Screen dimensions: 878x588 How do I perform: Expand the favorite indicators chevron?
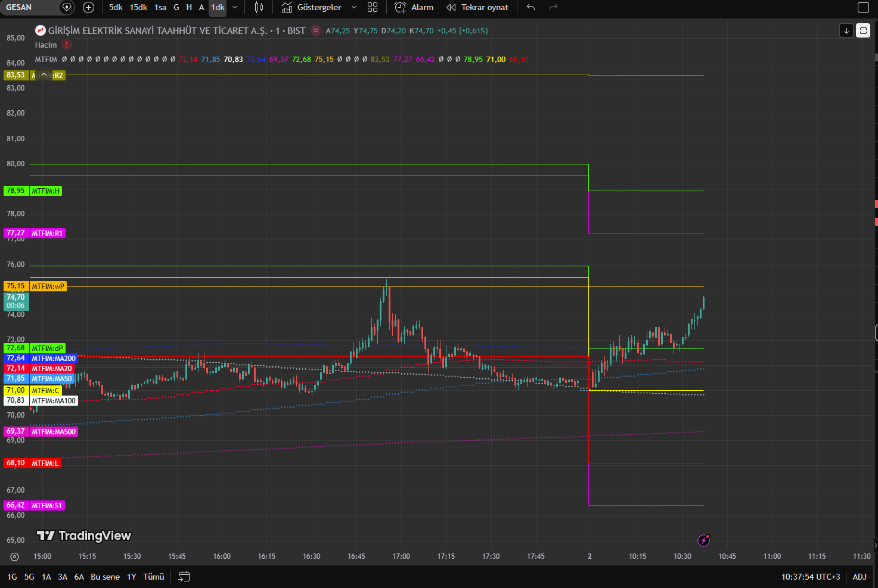[354, 7]
